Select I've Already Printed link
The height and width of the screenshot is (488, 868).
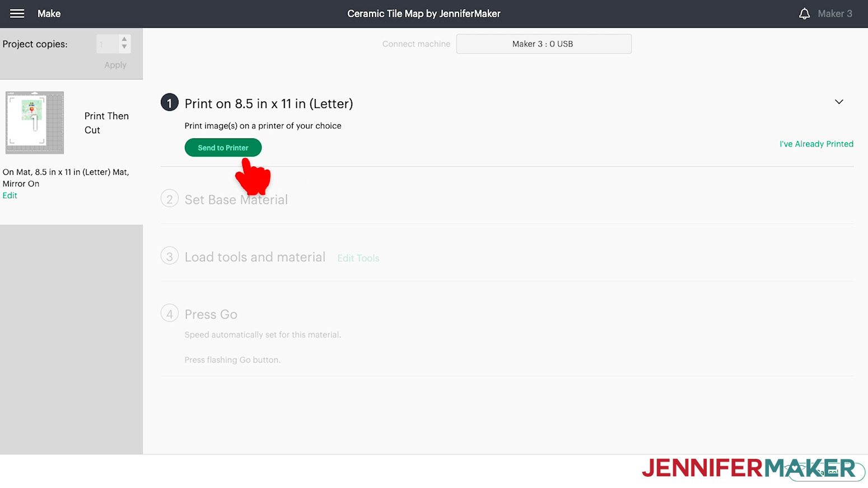(x=816, y=144)
